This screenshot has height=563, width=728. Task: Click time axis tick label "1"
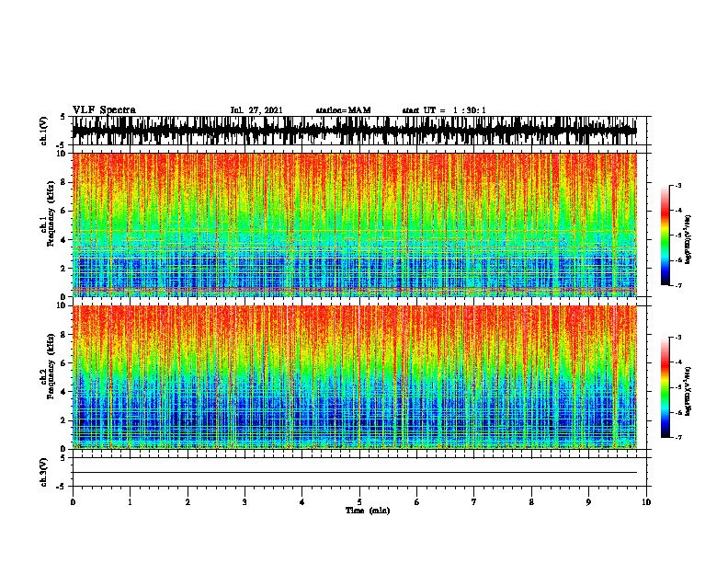[130, 502]
